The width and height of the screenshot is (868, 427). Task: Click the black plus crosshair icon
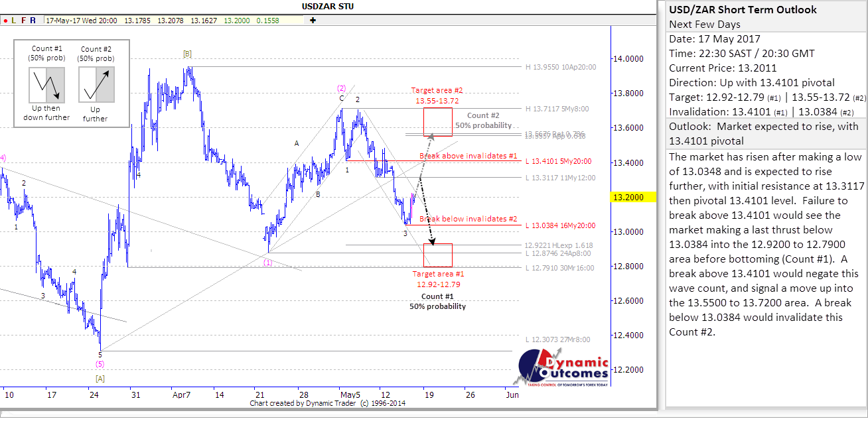click(313, 21)
